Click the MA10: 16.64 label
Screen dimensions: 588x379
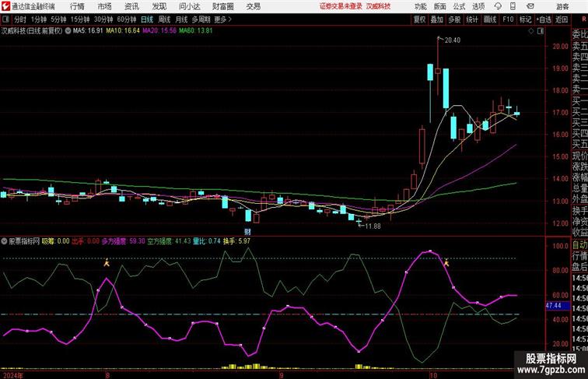(123, 31)
